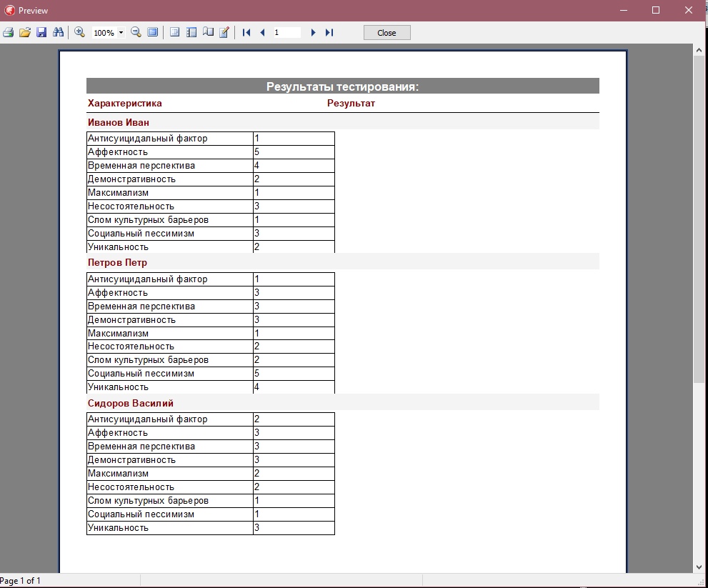
Task: Zoom out with the magnifier minus icon
Action: click(x=136, y=33)
